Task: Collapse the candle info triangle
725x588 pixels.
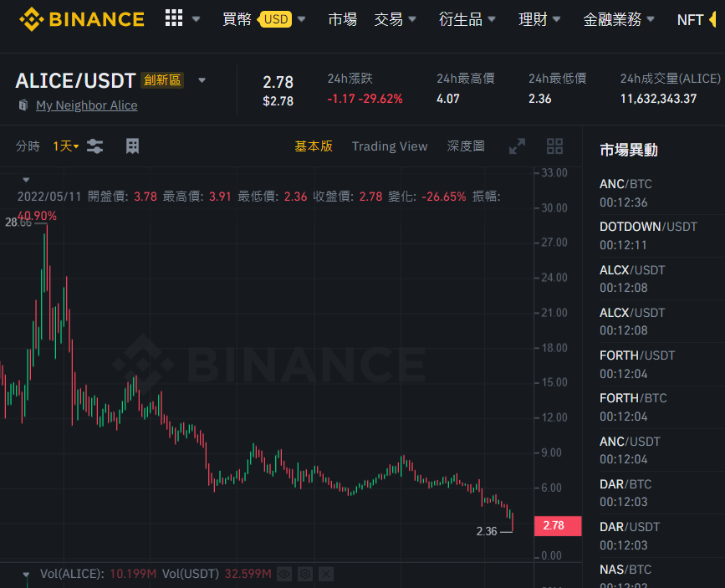Action: tap(26, 180)
